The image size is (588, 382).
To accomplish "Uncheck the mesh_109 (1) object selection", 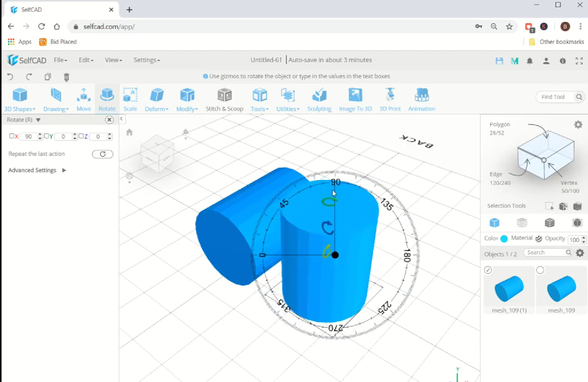I will pos(488,270).
